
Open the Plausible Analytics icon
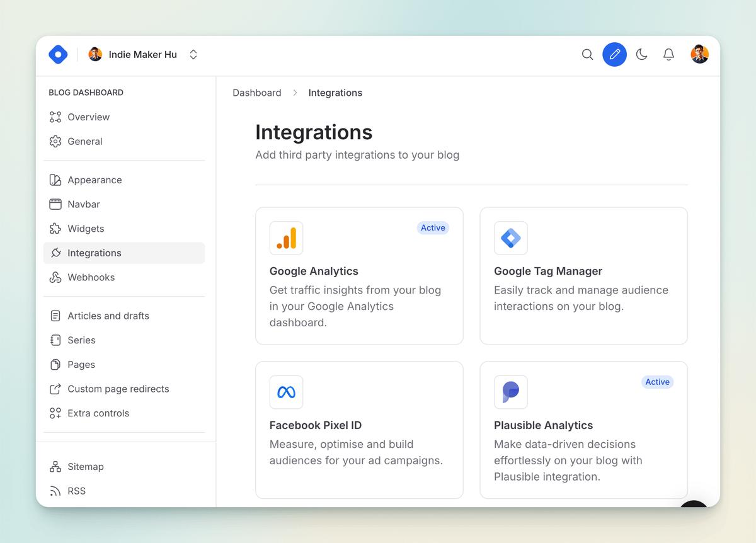(x=510, y=392)
